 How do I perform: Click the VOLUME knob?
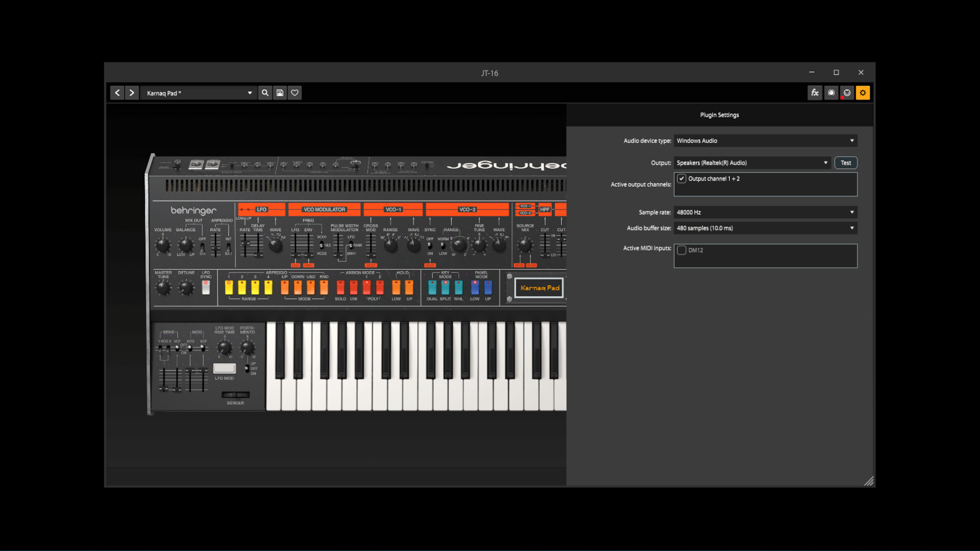tap(163, 245)
